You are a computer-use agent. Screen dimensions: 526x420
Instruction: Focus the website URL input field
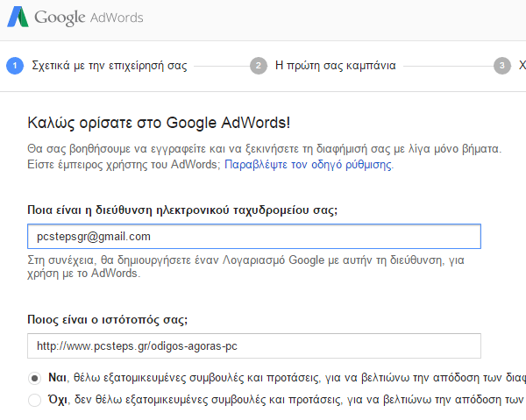click(254, 345)
